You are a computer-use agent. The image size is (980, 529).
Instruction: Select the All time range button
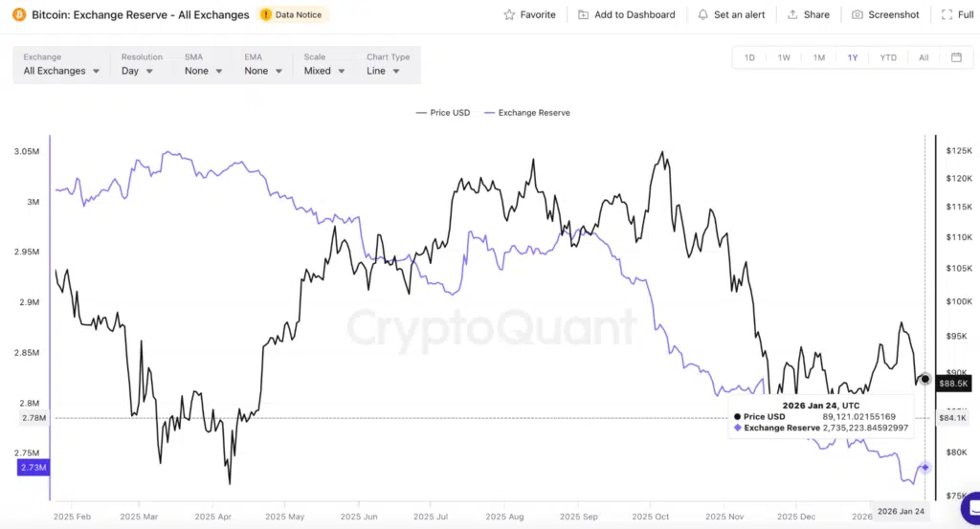coord(924,57)
